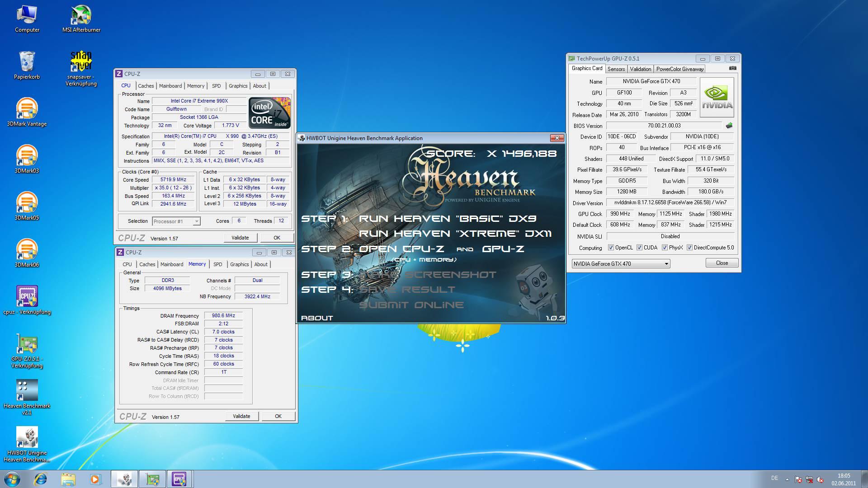Switch to the Validation tab in GPU-Z

pos(640,69)
